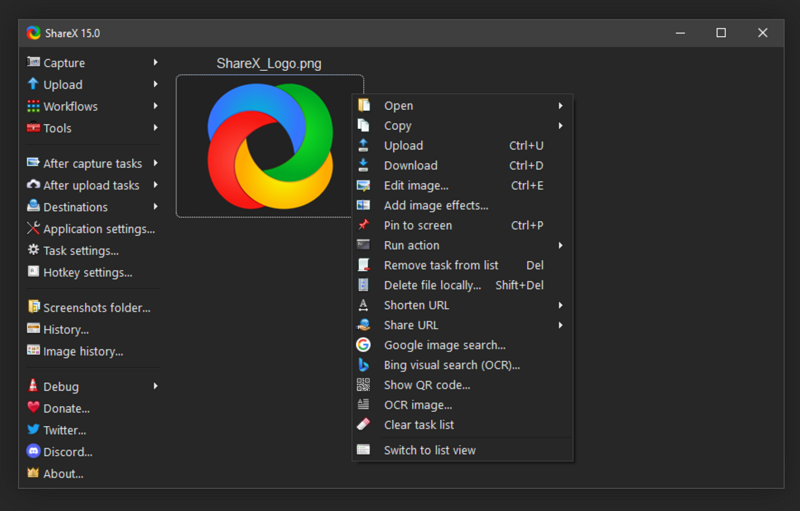This screenshot has height=511, width=800.
Task: Click the red Tools toolbox icon
Action: pyautogui.click(x=33, y=127)
